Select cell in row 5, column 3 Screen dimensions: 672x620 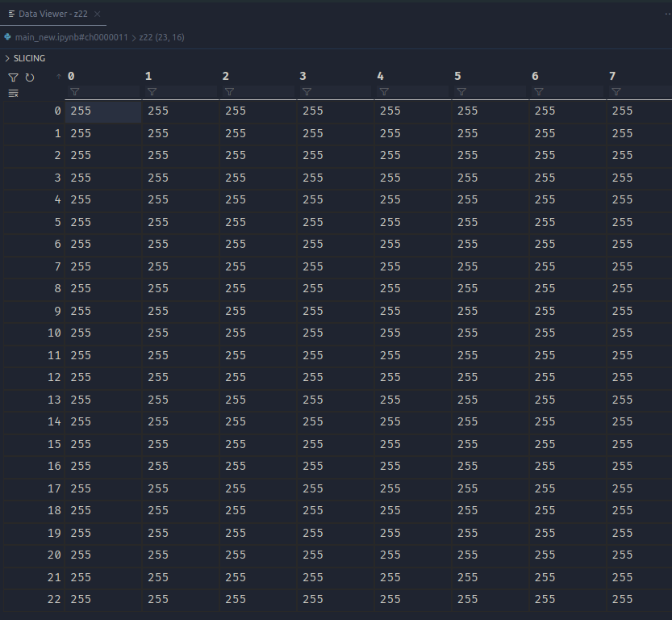coord(335,222)
